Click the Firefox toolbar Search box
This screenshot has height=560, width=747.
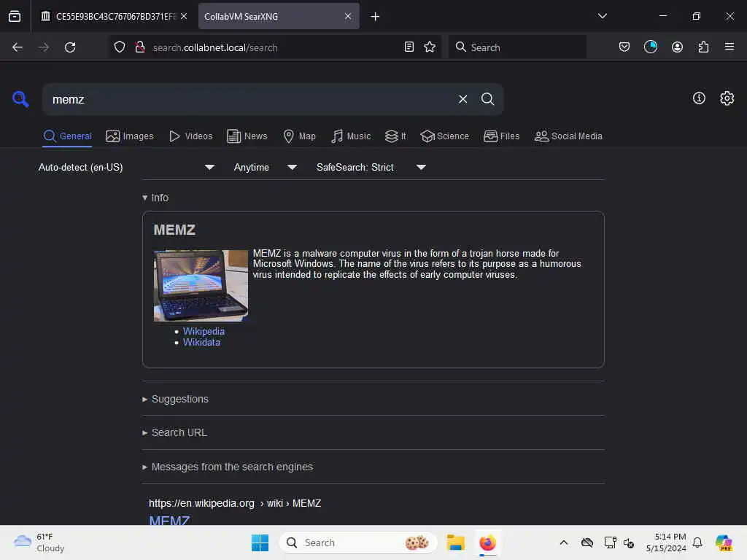click(517, 47)
